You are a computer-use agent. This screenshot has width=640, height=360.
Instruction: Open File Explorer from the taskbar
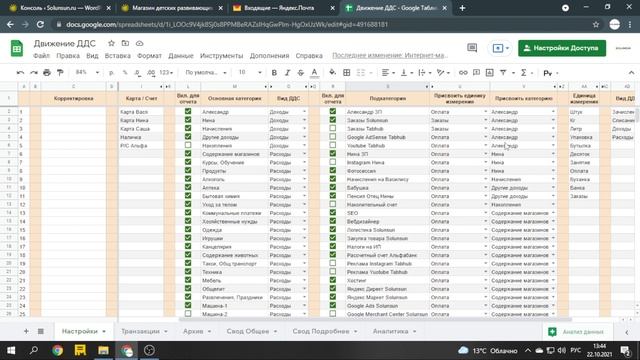coord(103,350)
